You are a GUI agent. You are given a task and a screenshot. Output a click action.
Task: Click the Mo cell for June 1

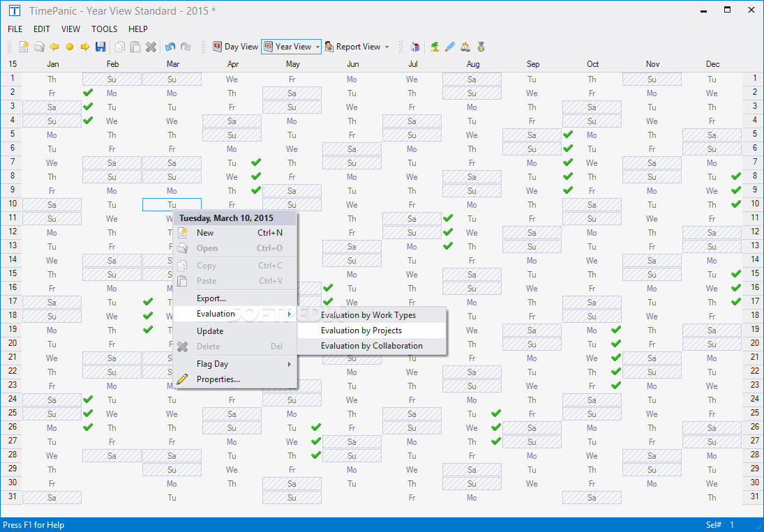click(x=352, y=79)
